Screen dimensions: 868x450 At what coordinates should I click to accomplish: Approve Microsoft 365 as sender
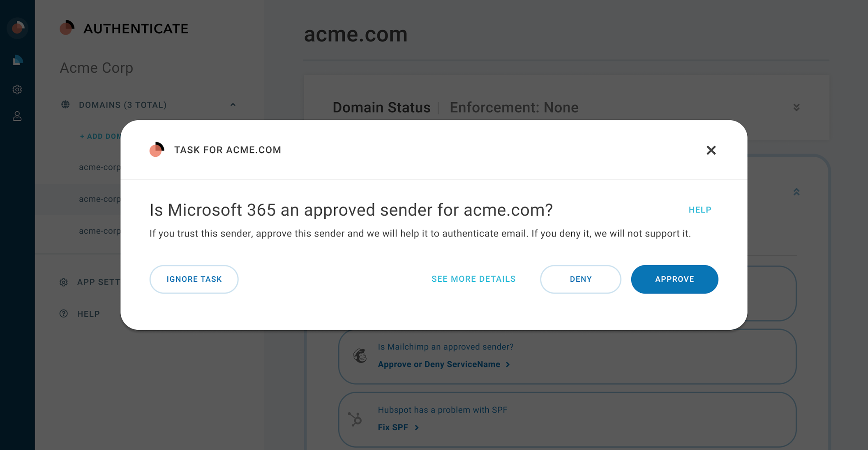(x=674, y=279)
